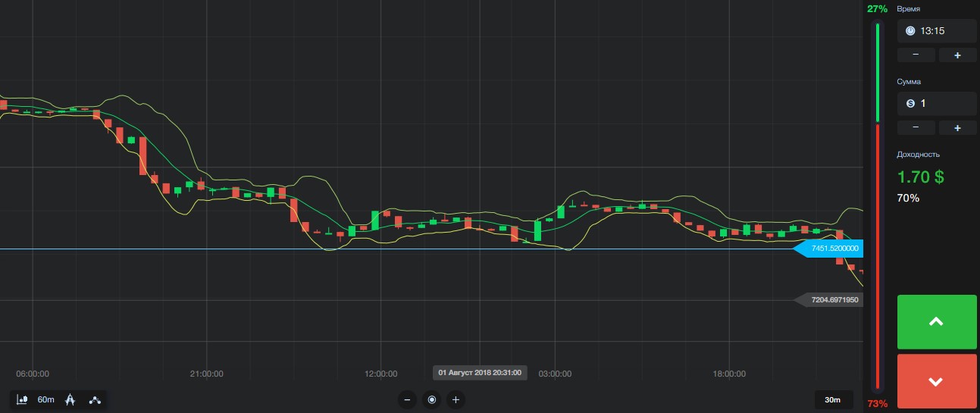Open the drawing tools compass icon
This screenshot has height=413, width=980.
pyautogui.click(x=70, y=399)
